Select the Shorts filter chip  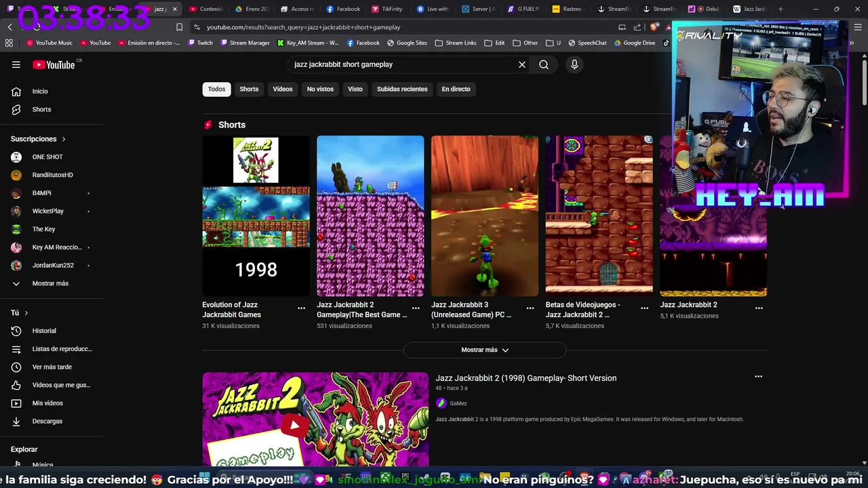tap(249, 89)
